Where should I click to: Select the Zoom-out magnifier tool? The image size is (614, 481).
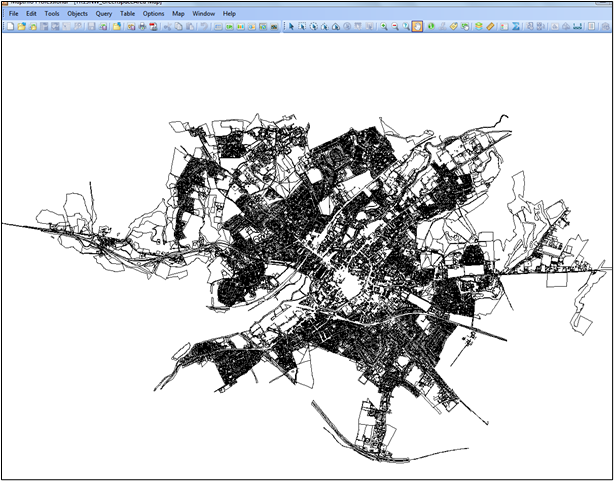coord(395,27)
